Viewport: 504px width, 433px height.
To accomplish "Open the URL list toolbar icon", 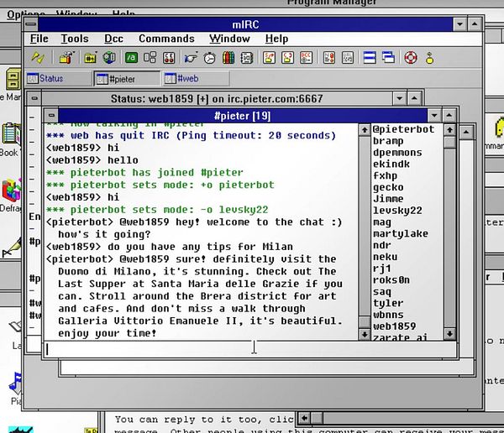I will [x=348, y=58].
